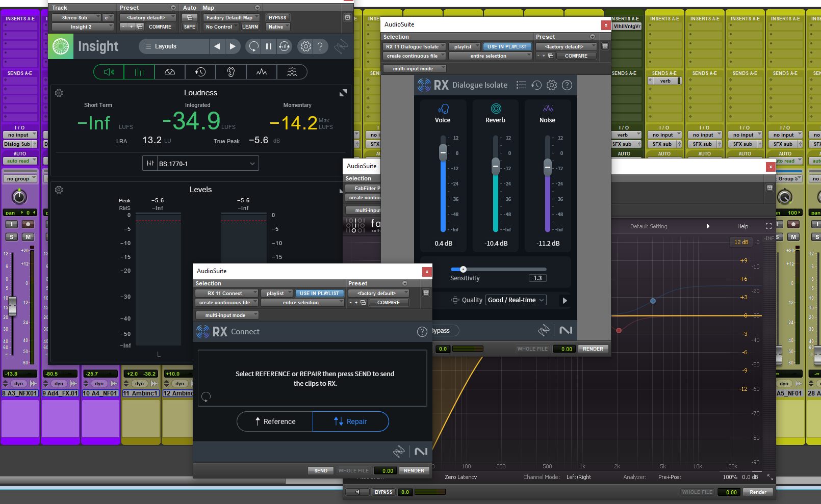Click the Voice icon in Dialogue Isolate
The width and height of the screenshot is (821, 504).
tap(443, 109)
